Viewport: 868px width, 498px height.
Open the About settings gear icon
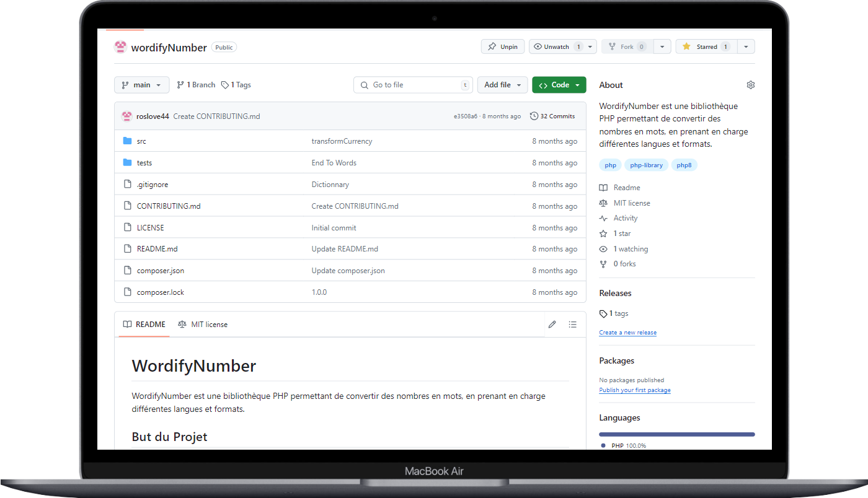751,85
